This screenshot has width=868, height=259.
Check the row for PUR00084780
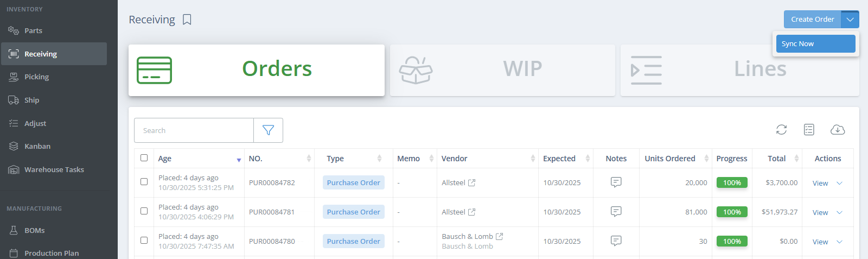pos(144,240)
